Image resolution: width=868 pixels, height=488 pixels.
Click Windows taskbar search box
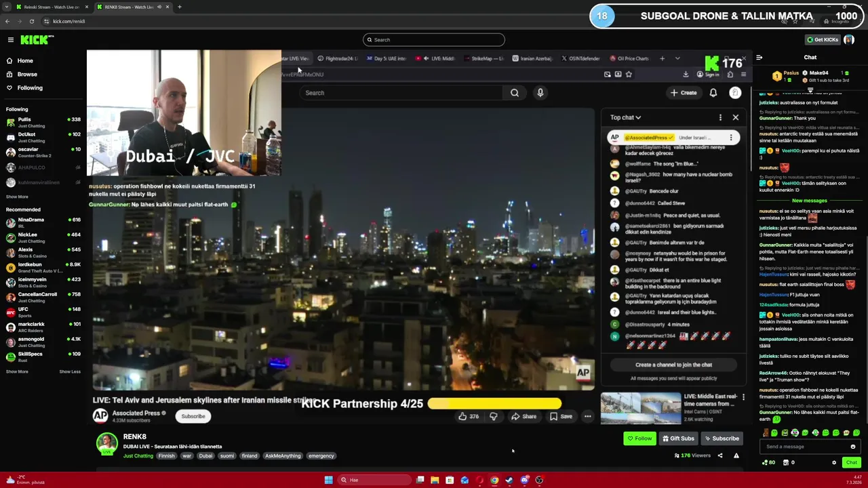click(x=375, y=481)
